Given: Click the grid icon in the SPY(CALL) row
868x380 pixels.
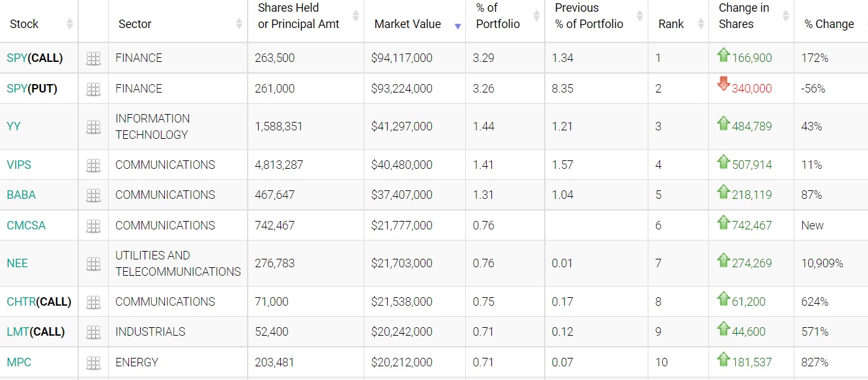Looking at the screenshot, I should click(93, 59).
